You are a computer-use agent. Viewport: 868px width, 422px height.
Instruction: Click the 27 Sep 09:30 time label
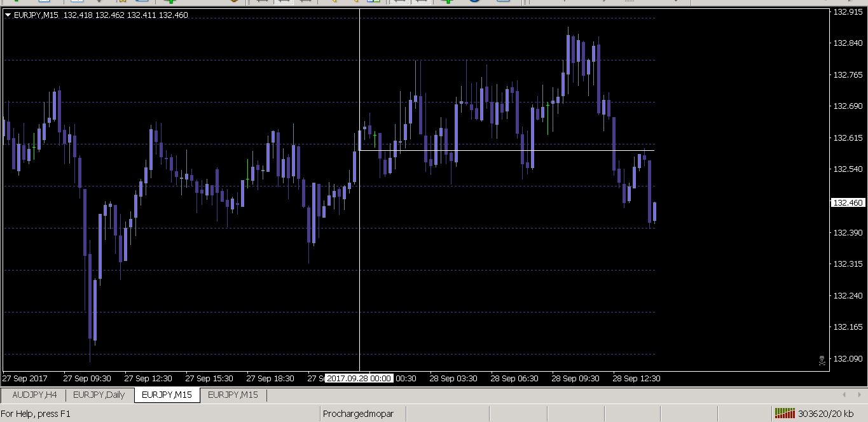point(87,378)
